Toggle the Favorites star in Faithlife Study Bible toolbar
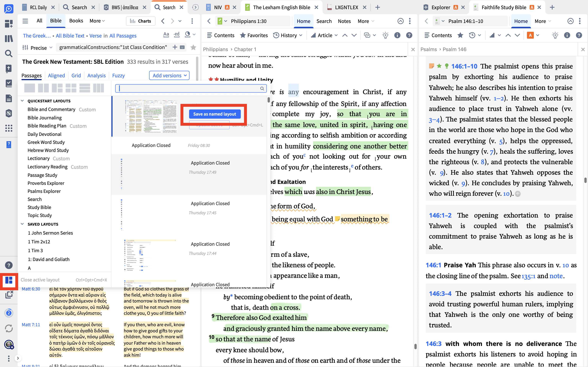The height and width of the screenshot is (367, 588). [x=460, y=35]
